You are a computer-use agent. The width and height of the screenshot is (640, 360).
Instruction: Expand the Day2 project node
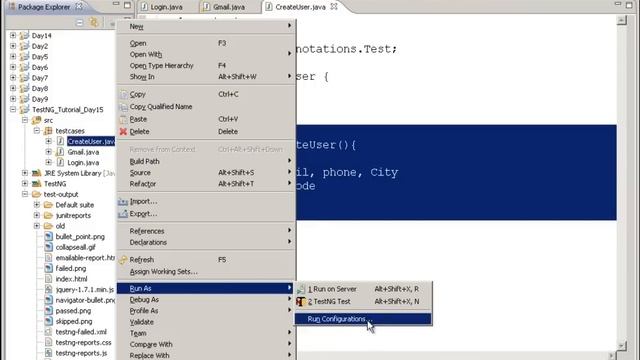pos(13,46)
